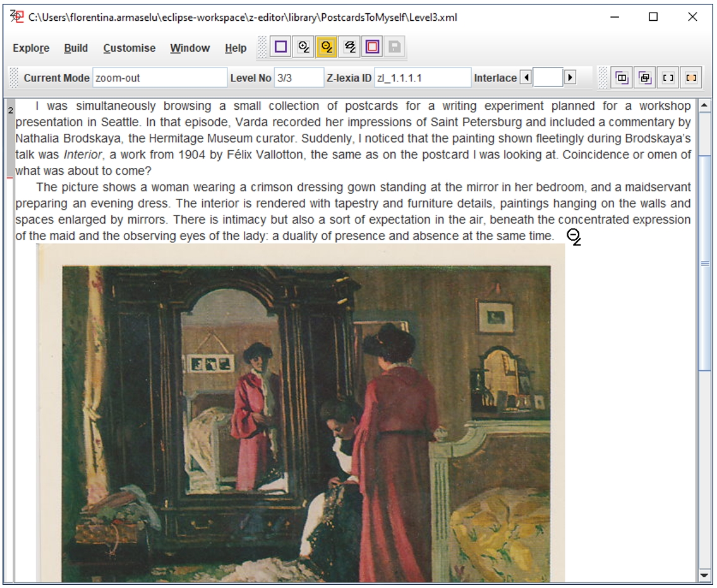Click the orange-filled brackets toolbar icon

coord(691,78)
